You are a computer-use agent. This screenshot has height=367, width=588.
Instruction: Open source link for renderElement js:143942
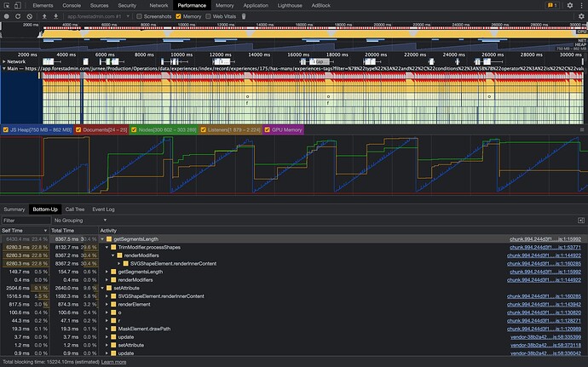point(544,304)
